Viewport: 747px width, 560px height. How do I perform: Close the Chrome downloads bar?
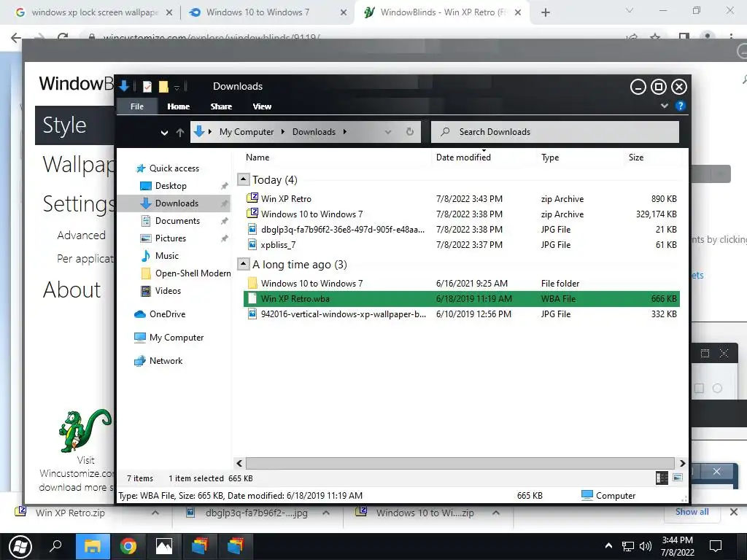pos(734,513)
